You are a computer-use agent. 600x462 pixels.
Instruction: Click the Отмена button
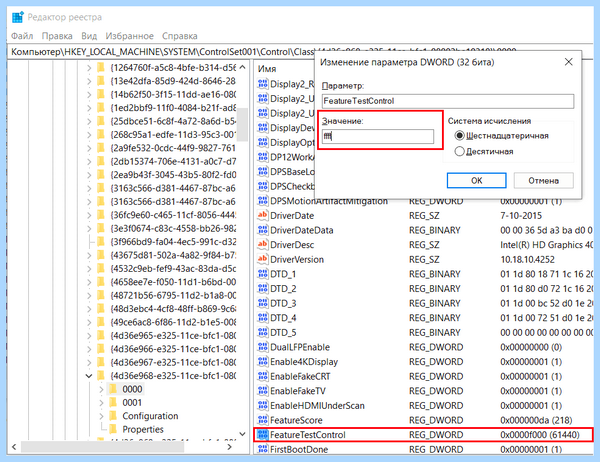click(543, 180)
